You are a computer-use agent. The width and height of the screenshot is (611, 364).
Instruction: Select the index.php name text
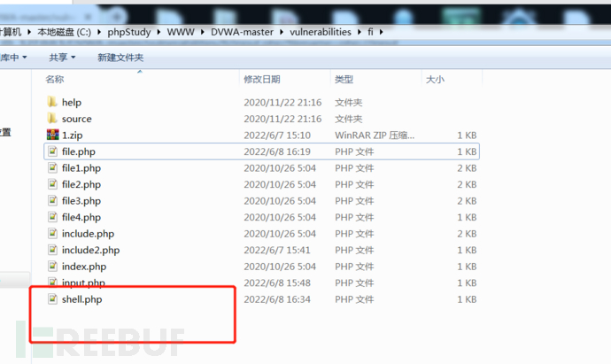point(84,267)
